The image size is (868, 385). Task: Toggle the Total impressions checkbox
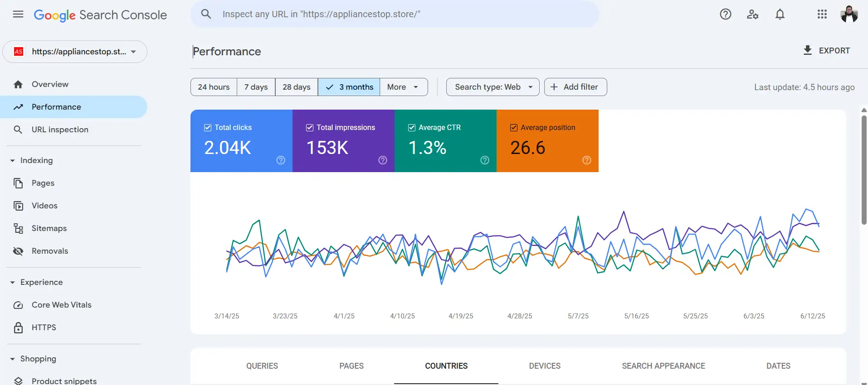(310, 128)
